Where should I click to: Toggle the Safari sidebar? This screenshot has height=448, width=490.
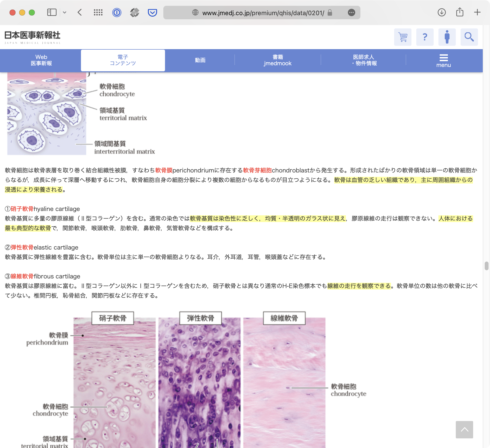(52, 12)
